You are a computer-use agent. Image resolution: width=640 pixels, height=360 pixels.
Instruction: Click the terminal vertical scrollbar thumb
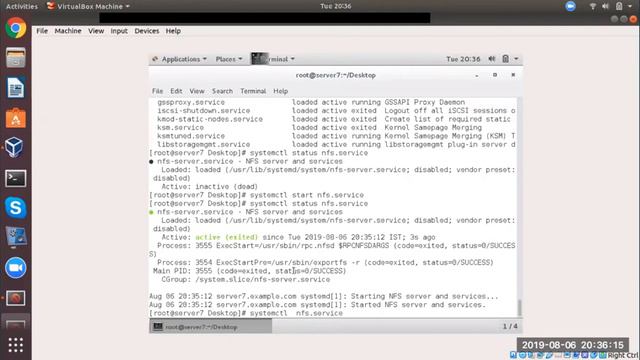tap(520, 308)
